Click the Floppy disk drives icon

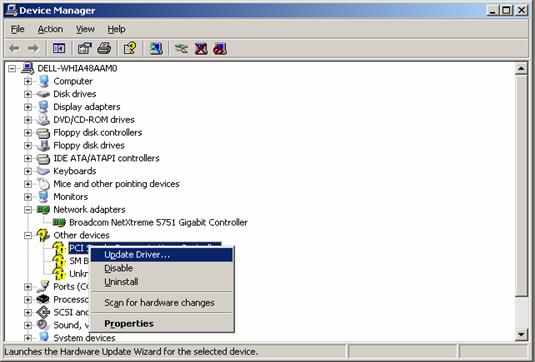(43, 145)
